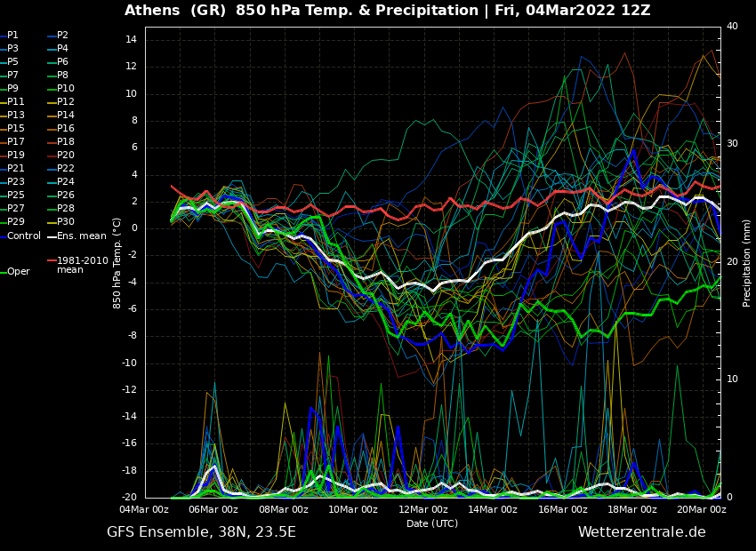Click the Control legend label
Screen dimensions: 756x551
coord(24,236)
